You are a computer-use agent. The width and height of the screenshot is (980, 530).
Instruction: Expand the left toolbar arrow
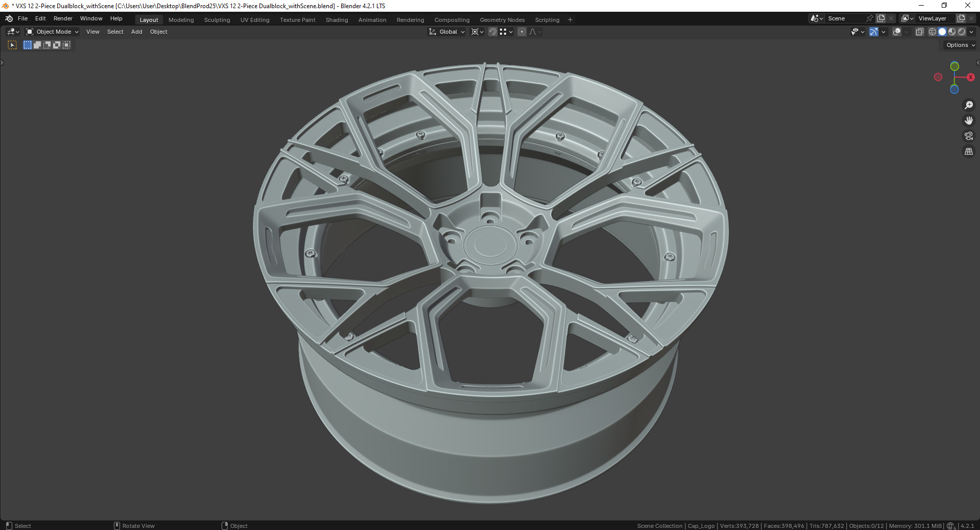pos(2,63)
